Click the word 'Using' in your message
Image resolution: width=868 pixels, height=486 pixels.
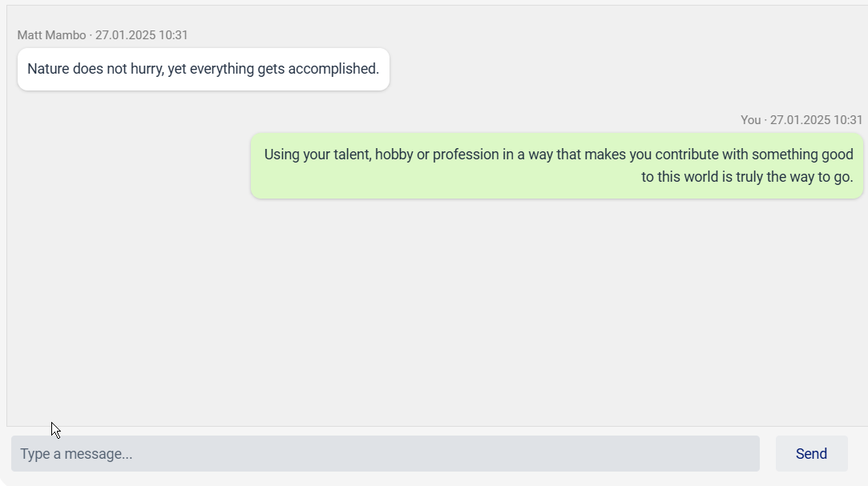(x=281, y=155)
